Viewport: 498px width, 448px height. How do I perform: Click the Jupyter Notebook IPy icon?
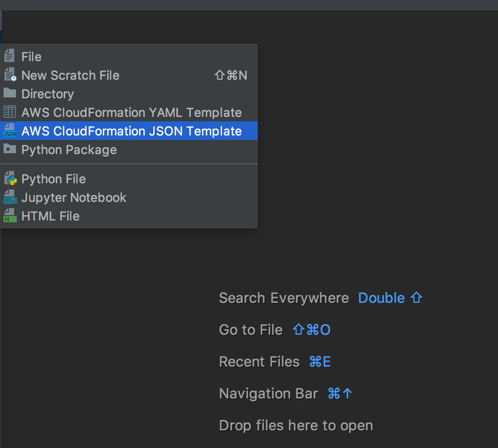click(10, 197)
